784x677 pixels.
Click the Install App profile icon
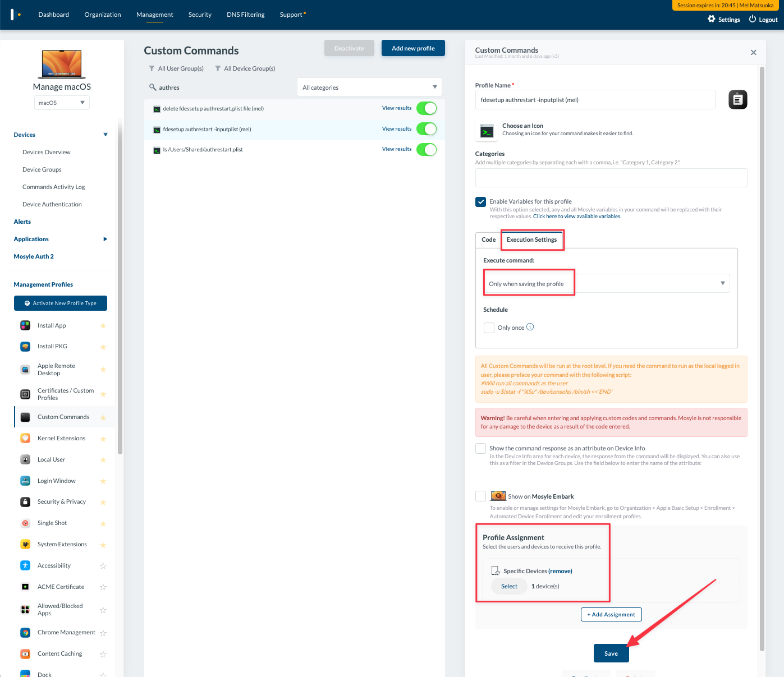[25, 325]
